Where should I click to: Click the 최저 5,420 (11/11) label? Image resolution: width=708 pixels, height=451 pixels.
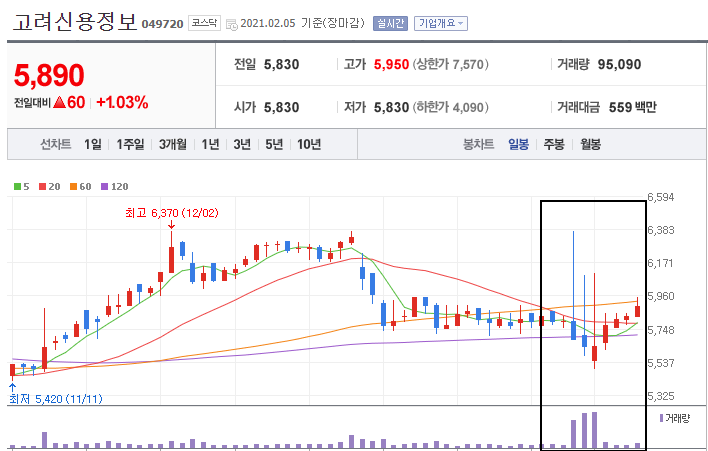pos(56,399)
